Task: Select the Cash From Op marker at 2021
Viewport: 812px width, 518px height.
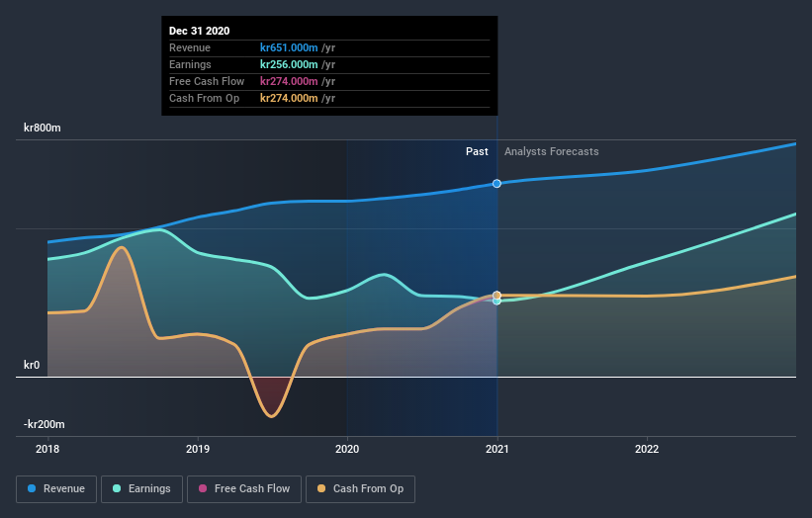Action: tap(496, 296)
